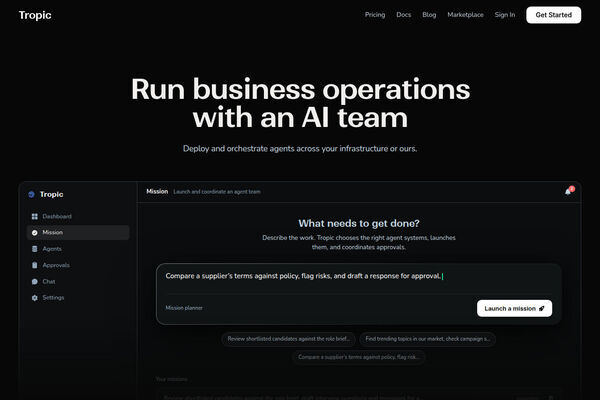Screen dimensions: 600x400
Task: Open the Chat section
Action: pyautogui.click(x=78, y=281)
